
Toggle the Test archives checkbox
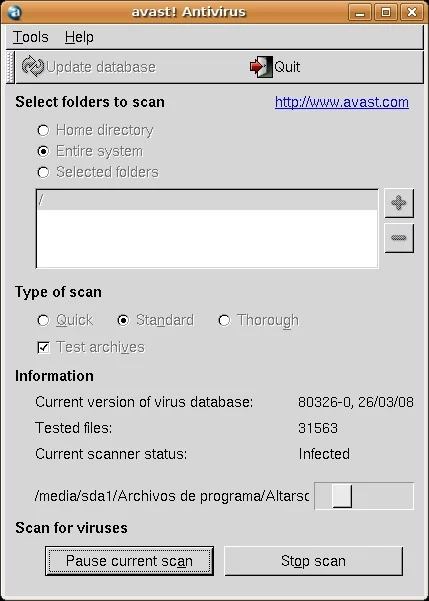click(43, 347)
